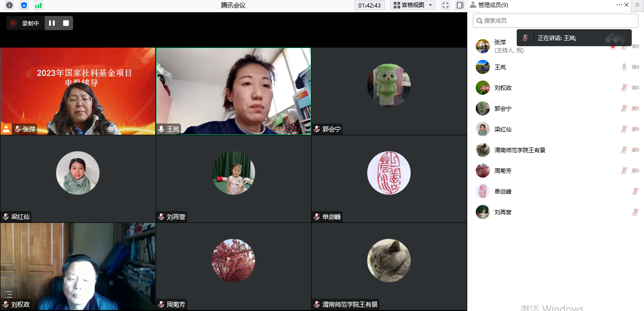
Task: Toggle 王岚's green microphone in member list
Action: tap(624, 67)
